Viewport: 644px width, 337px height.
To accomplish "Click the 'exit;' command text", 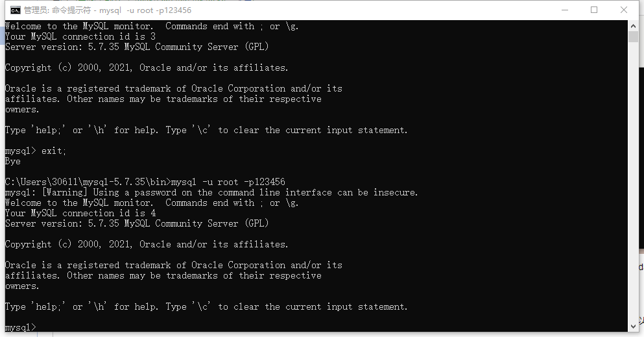I will click(53, 151).
